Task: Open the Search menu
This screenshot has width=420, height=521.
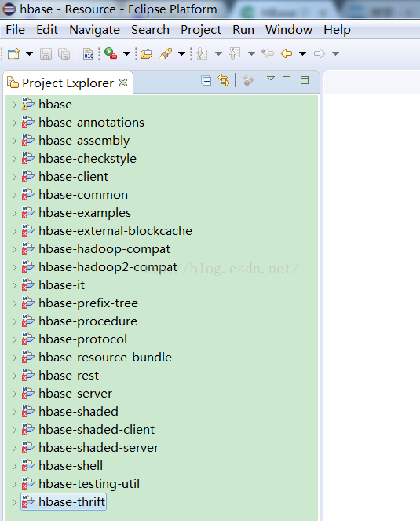Action: [150, 30]
